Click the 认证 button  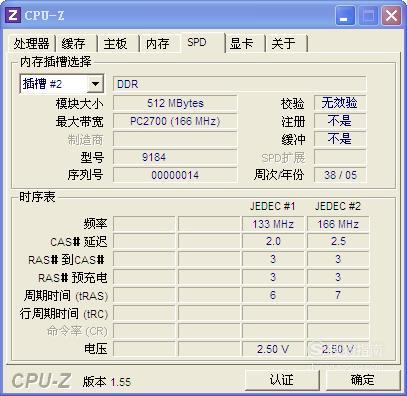(282, 380)
